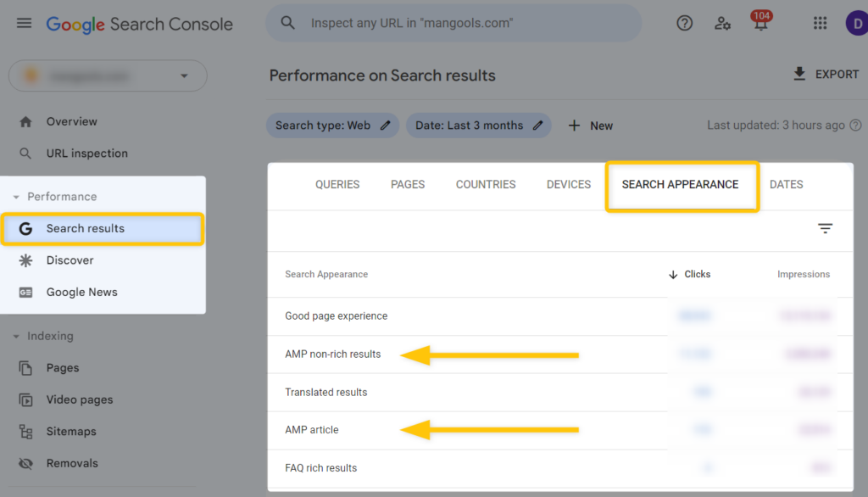Image resolution: width=868 pixels, height=497 pixels.
Task: Open the Help question mark icon
Action: [685, 23]
